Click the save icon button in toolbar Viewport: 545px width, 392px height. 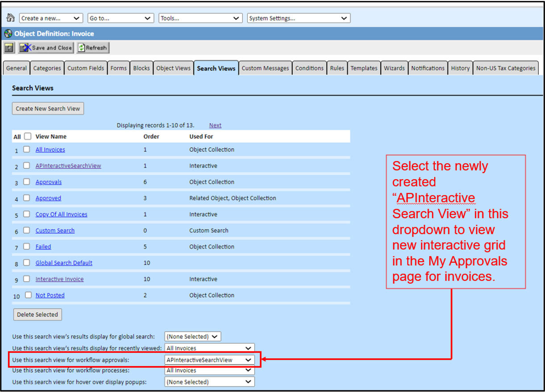click(x=9, y=48)
